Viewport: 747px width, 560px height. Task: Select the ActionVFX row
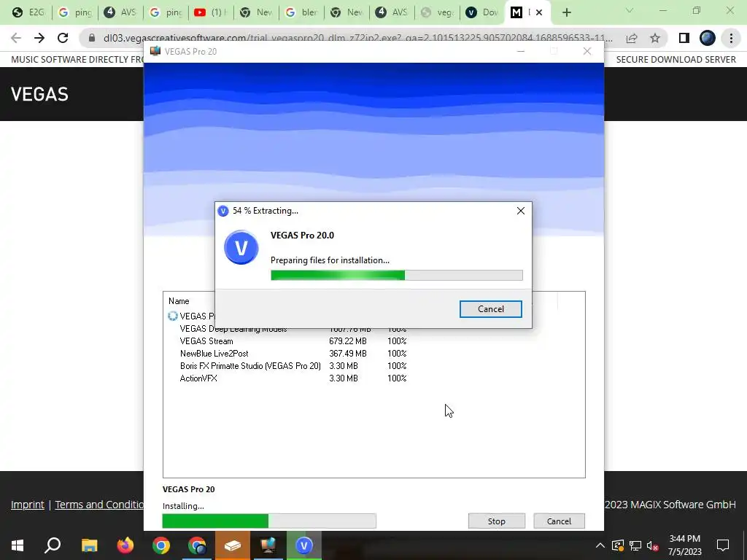point(293,378)
